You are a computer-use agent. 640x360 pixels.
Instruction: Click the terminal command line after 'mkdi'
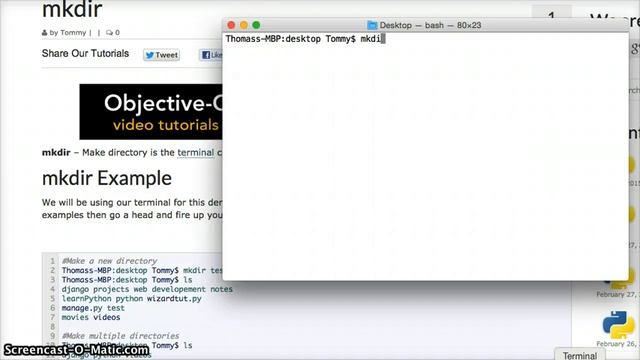tap(383, 39)
